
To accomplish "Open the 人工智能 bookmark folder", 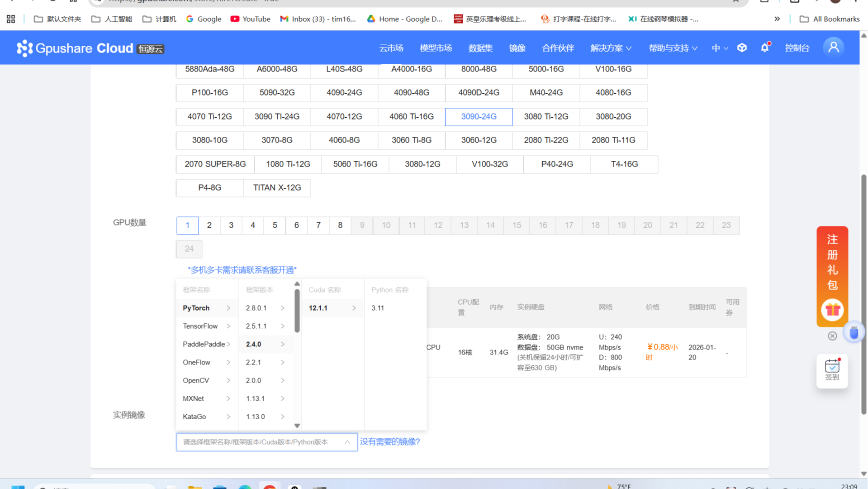I will (112, 19).
